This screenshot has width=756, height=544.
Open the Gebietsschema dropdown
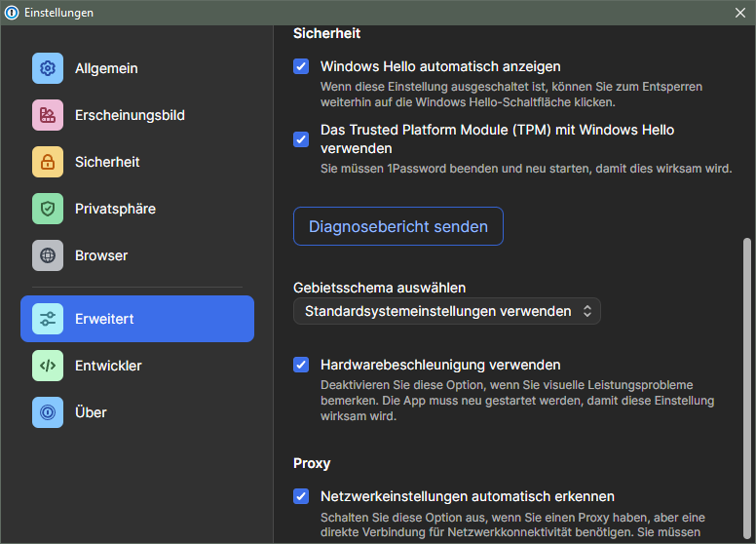pyautogui.click(x=446, y=312)
